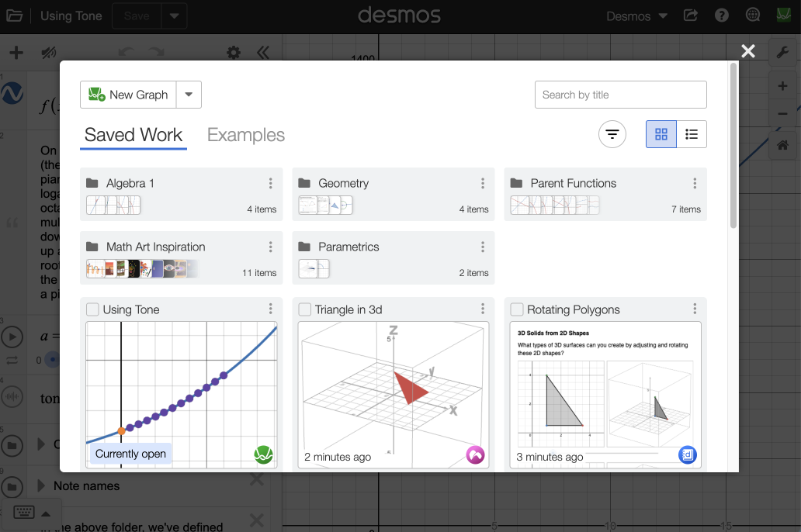The width and height of the screenshot is (801, 532).
Task: Open the Save dropdown arrow
Action: pos(174,16)
